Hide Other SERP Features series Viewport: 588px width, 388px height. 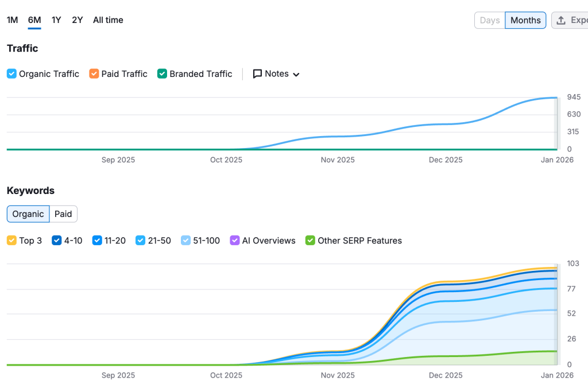310,240
